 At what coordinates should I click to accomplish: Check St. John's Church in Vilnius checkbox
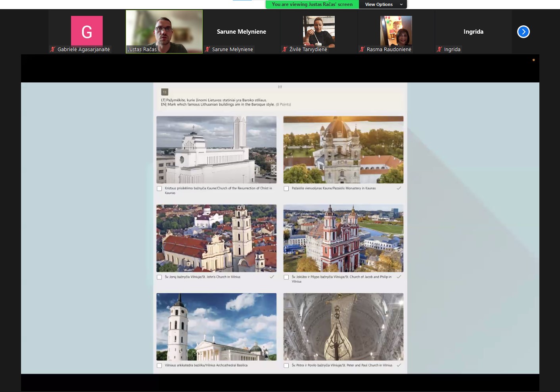click(x=159, y=277)
